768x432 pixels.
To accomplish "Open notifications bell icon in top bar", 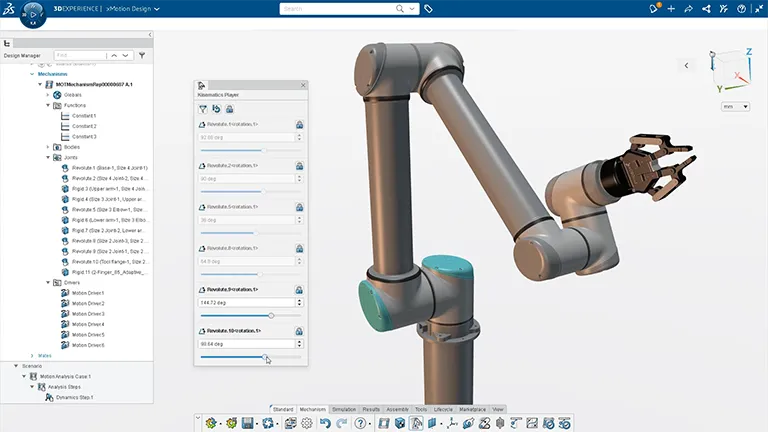I will (x=653, y=9).
